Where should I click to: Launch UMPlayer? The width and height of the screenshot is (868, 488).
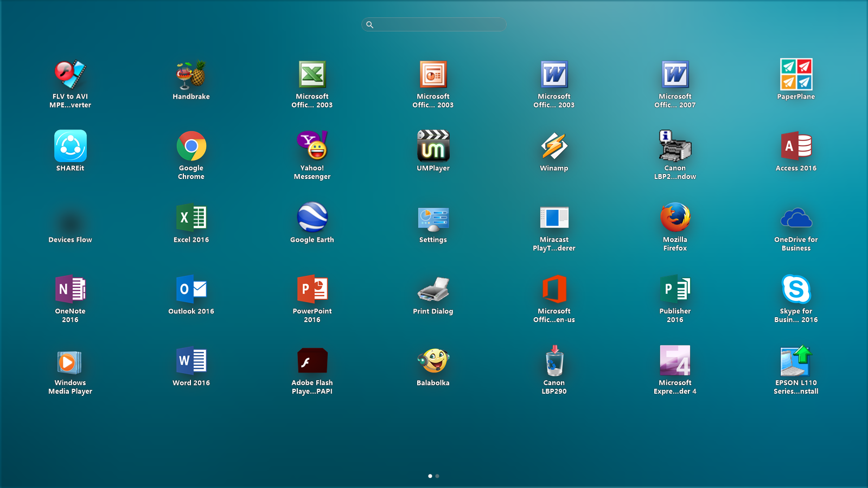tap(433, 147)
